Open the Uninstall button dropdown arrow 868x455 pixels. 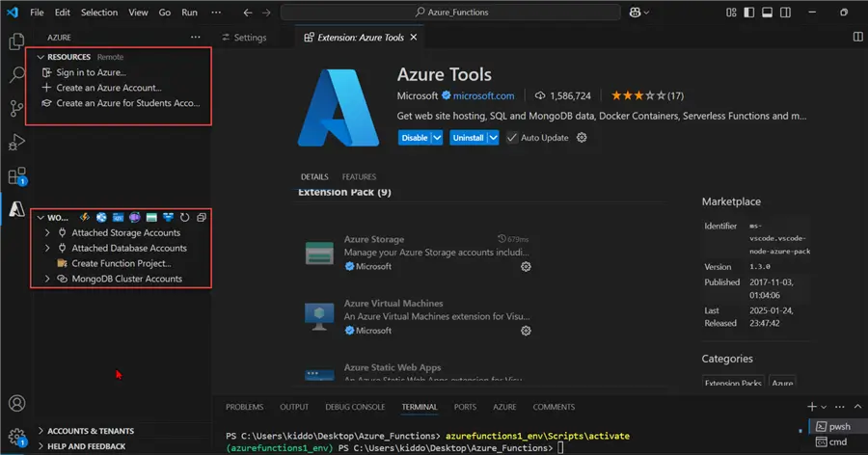click(493, 138)
